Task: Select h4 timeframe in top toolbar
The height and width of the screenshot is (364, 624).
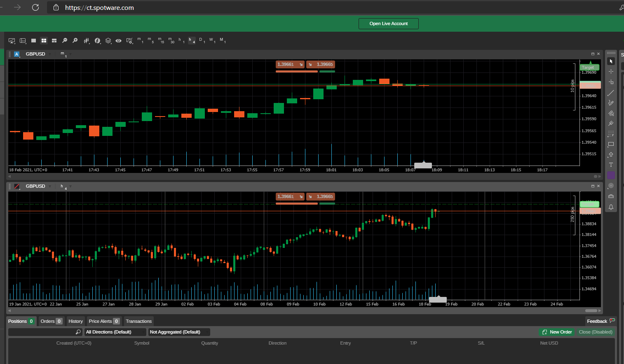Action: [192, 40]
